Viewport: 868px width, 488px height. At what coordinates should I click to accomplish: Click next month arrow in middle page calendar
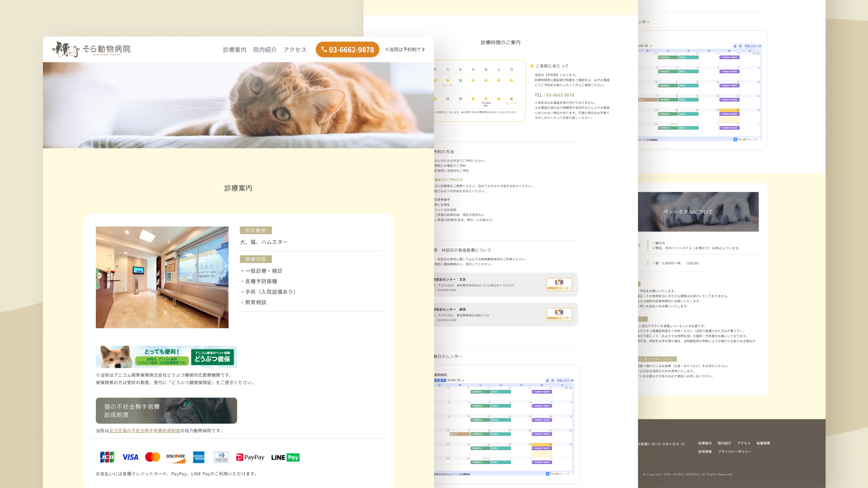(x=443, y=380)
